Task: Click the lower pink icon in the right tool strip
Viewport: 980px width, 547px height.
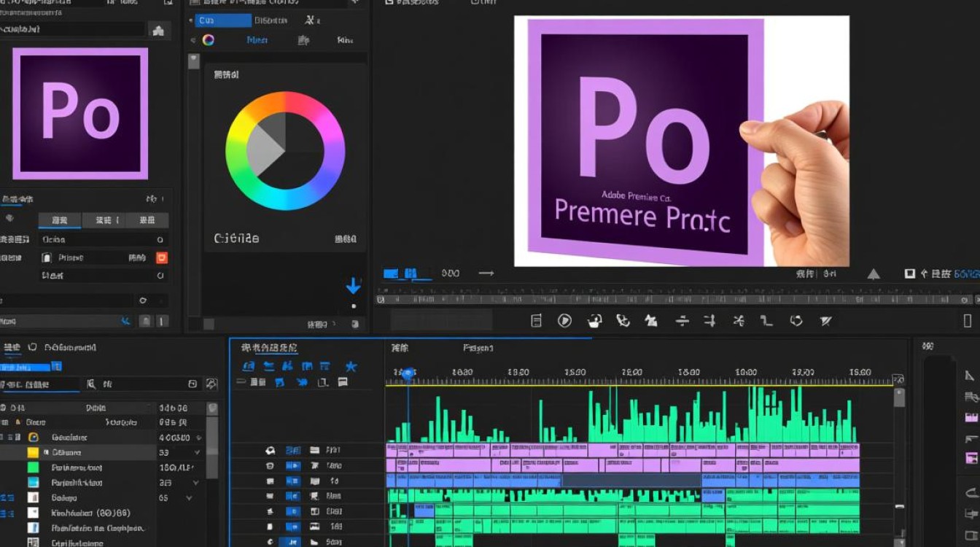Action: pos(971,458)
